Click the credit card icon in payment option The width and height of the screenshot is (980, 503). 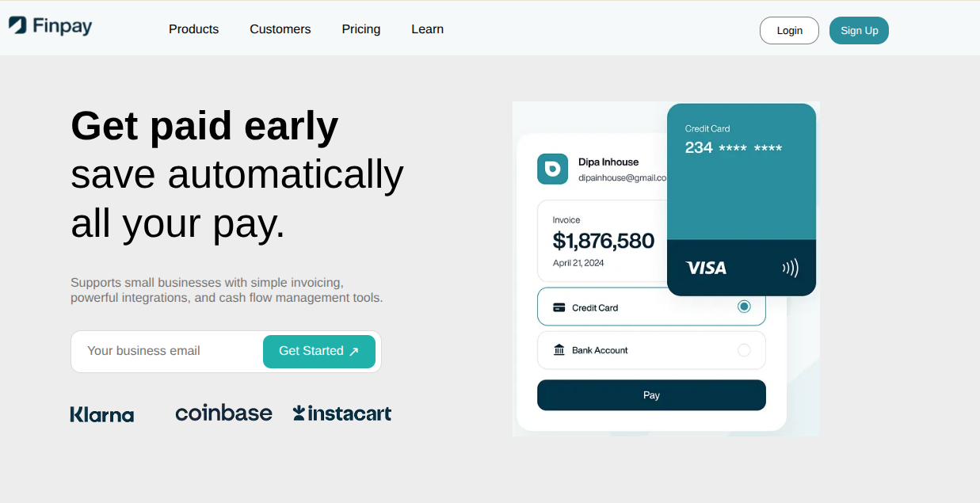pyautogui.click(x=559, y=307)
